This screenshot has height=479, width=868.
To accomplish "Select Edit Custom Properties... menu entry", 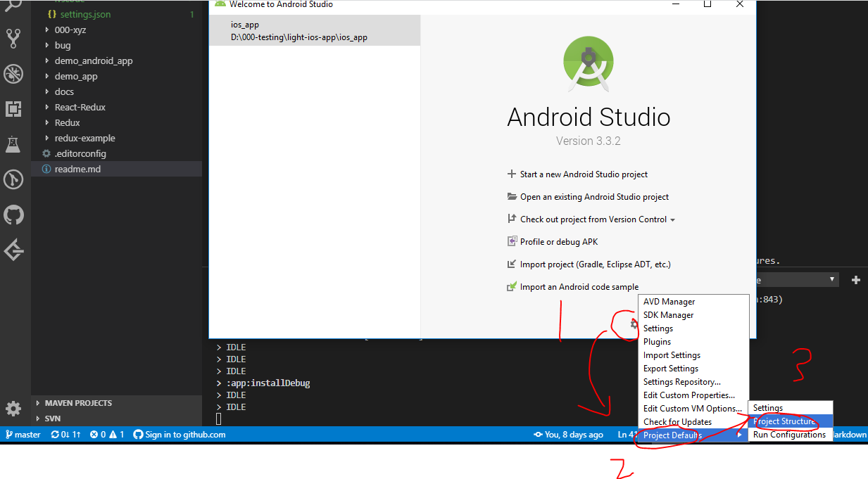I will pyautogui.click(x=693, y=395).
